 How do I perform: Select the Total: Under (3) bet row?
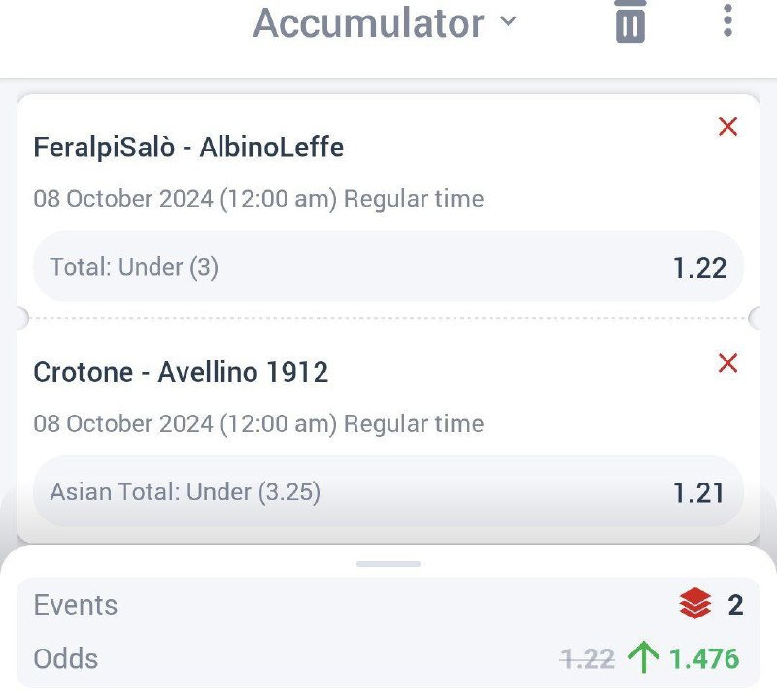(388, 267)
